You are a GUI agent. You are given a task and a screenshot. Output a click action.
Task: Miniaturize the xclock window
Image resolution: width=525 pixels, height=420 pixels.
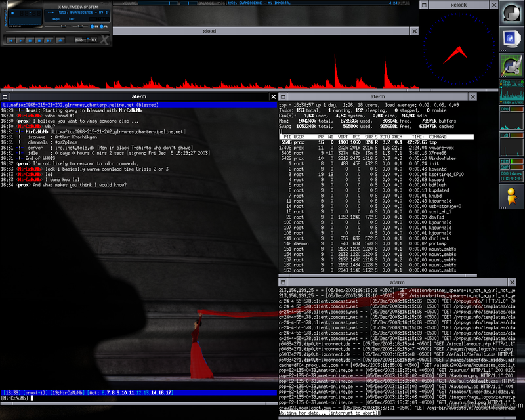(x=424, y=5)
